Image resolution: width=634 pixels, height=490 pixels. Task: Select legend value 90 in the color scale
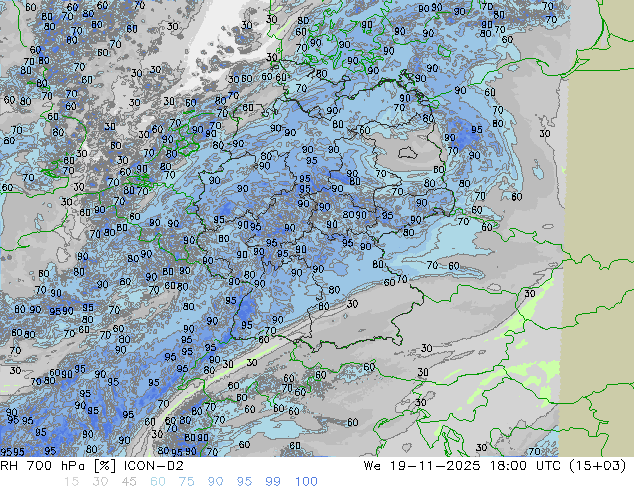coord(215,482)
